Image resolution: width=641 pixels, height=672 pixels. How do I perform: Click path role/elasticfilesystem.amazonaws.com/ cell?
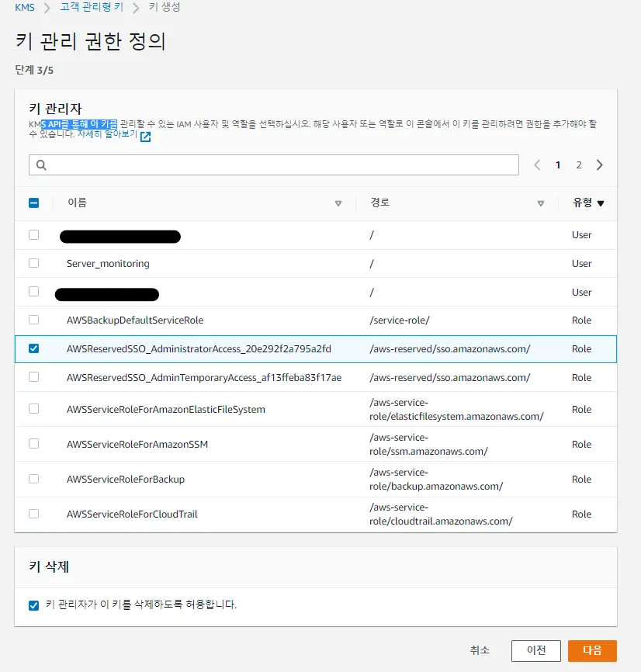[456, 409]
